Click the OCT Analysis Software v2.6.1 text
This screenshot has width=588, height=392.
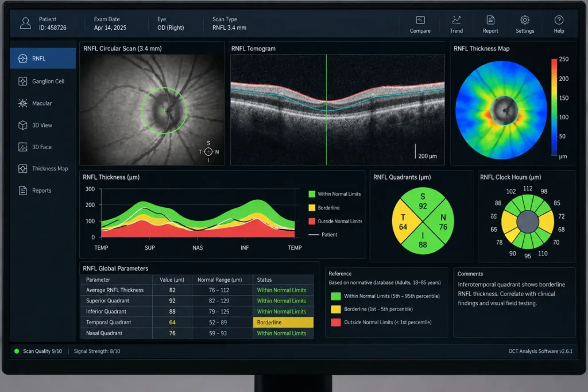click(540, 351)
